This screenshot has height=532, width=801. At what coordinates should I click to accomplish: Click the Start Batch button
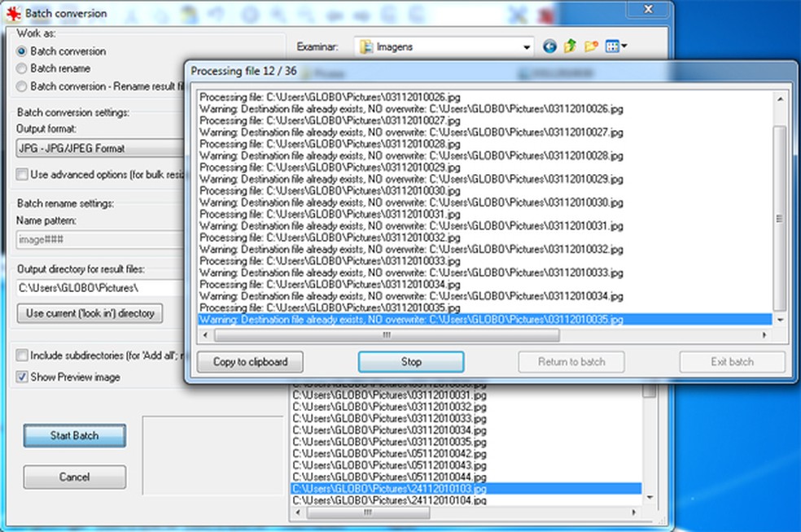click(75, 435)
